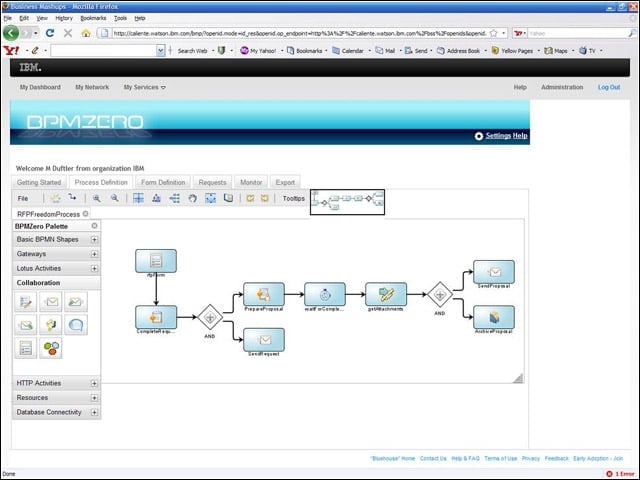The width and height of the screenshot is (640, 480).
Task: Click the Firefox URL address field
Action: [299, 33]
